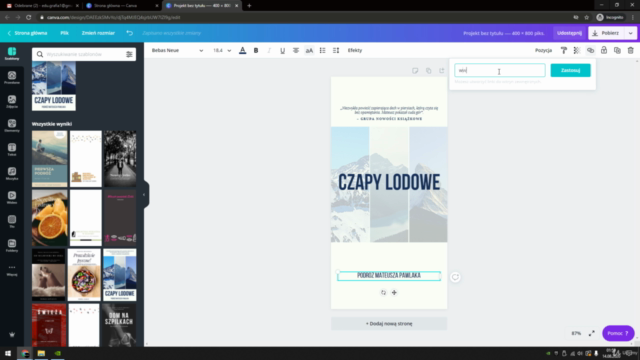The height and width of the screenshot is (360, 640).
Task: Delete the selected element with trash icon
Action: [631, 50]
